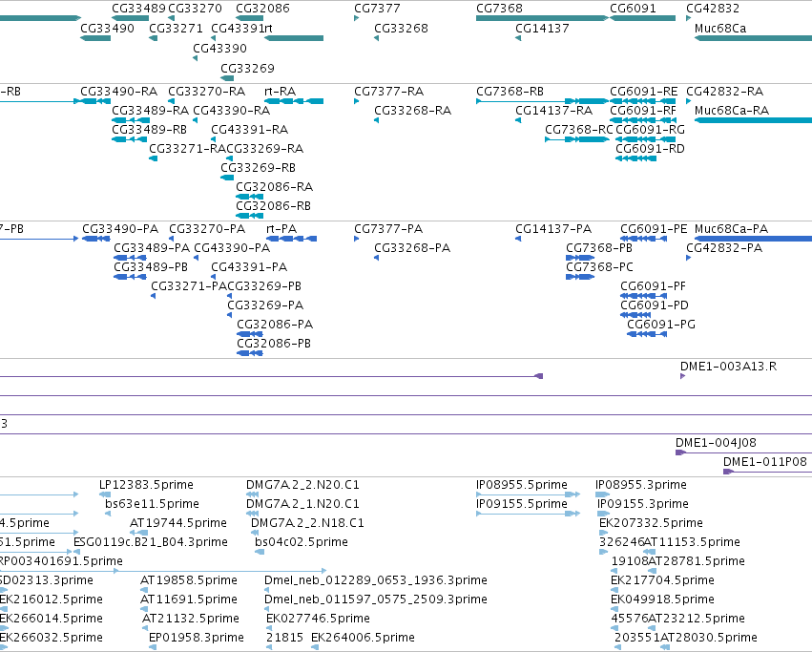The image size is (812, 652).
Task: Click the CG7377-RA transcript label
Action: click(389, 92)
